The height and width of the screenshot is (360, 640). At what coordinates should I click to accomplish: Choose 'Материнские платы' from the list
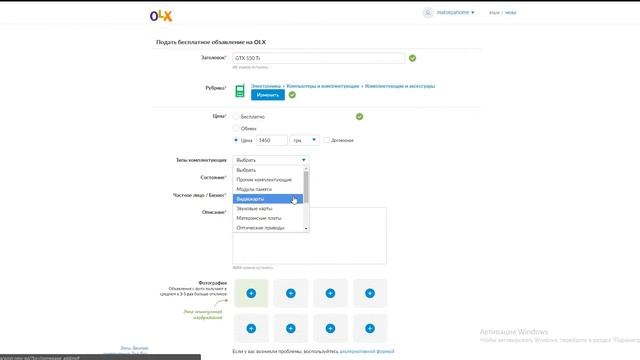pos(268,218)
